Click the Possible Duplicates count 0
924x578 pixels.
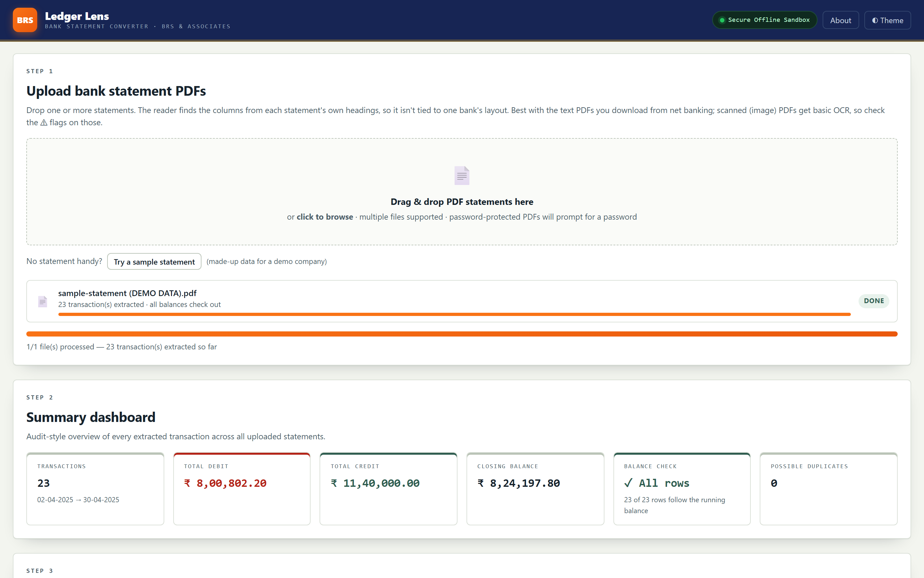[774, 484]
